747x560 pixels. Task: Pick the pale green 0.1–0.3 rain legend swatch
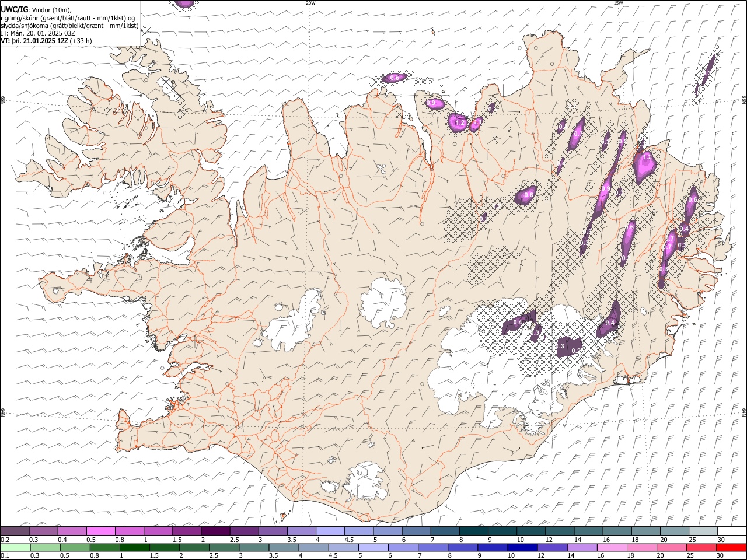tap(15, 547)
